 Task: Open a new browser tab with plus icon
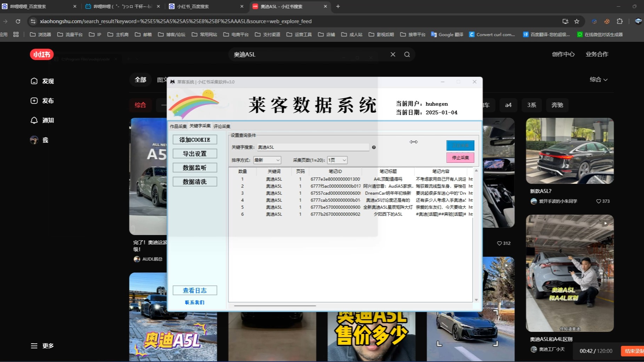[338, 6]
